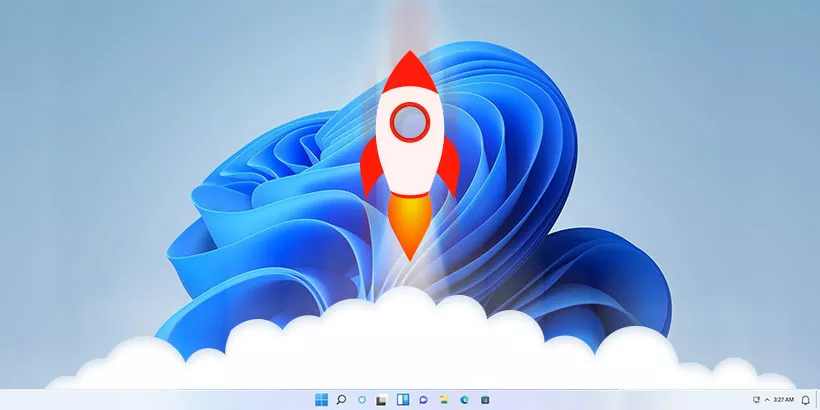The width and height of the screenshot is (820, 410).
Task: Expand the hidden tray icons chevron
Action: pyautogui.click(x=767, y=400)
